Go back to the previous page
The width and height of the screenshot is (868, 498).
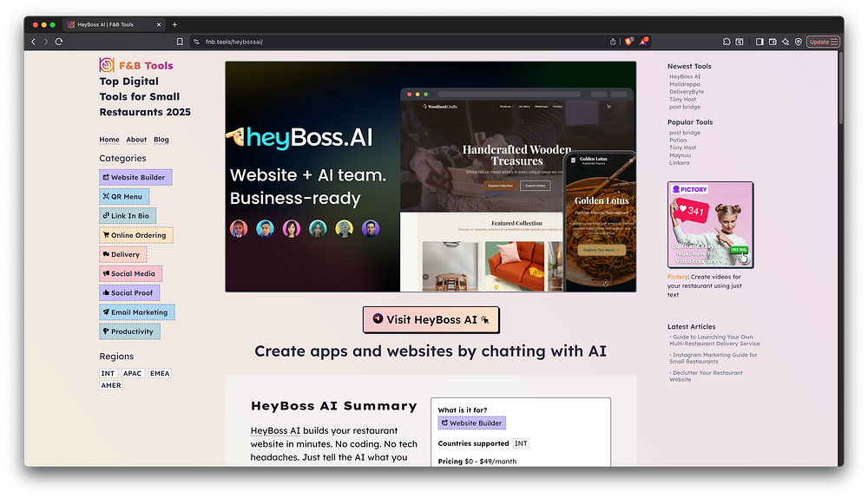click(33, 42)
